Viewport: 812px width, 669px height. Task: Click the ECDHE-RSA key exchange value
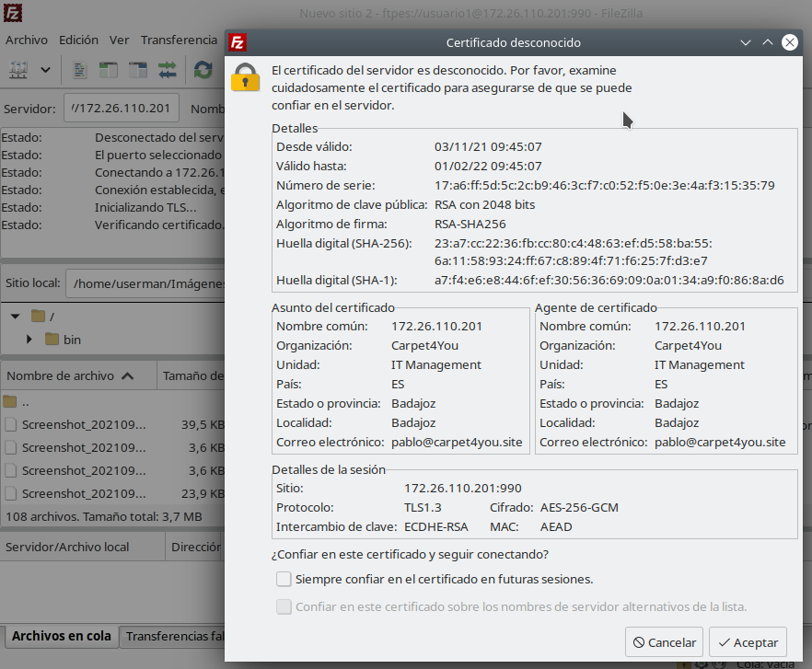coord(436,526)
